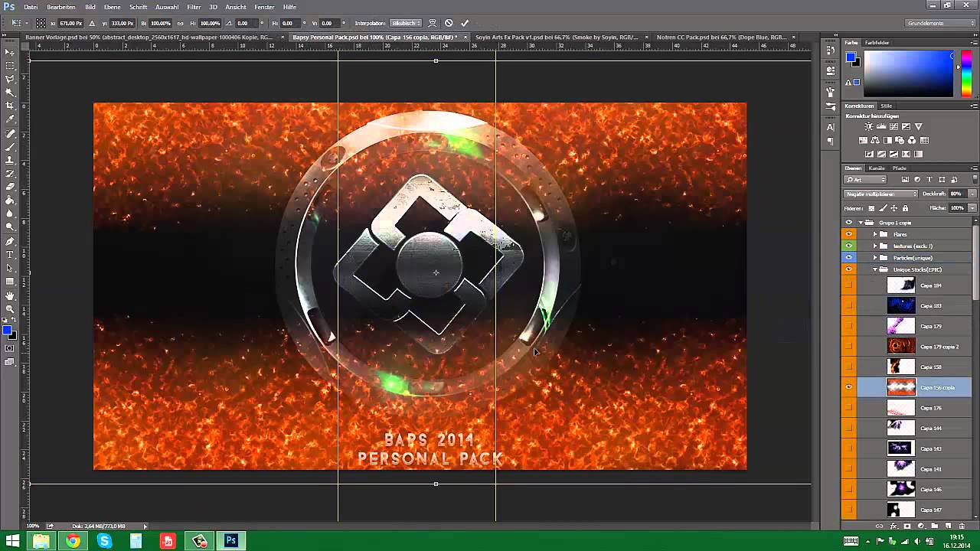Select the Move tool in toolbar
This screenshot has width=980, height=551.
tap(10, 51)
